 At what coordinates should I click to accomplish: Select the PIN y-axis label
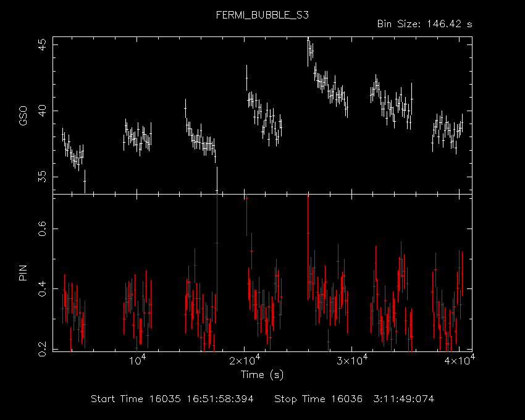[x=23, y=272]
